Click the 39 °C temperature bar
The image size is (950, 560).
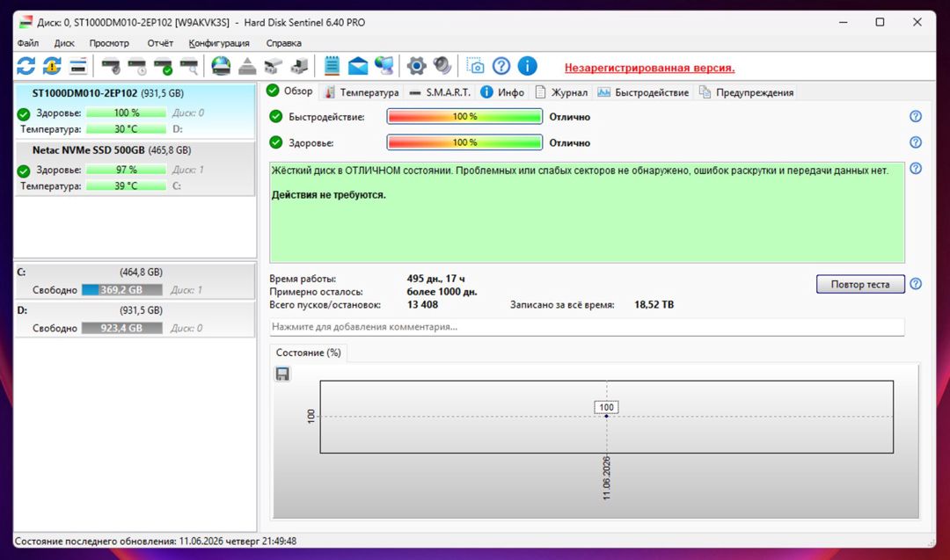coord(126,185)
